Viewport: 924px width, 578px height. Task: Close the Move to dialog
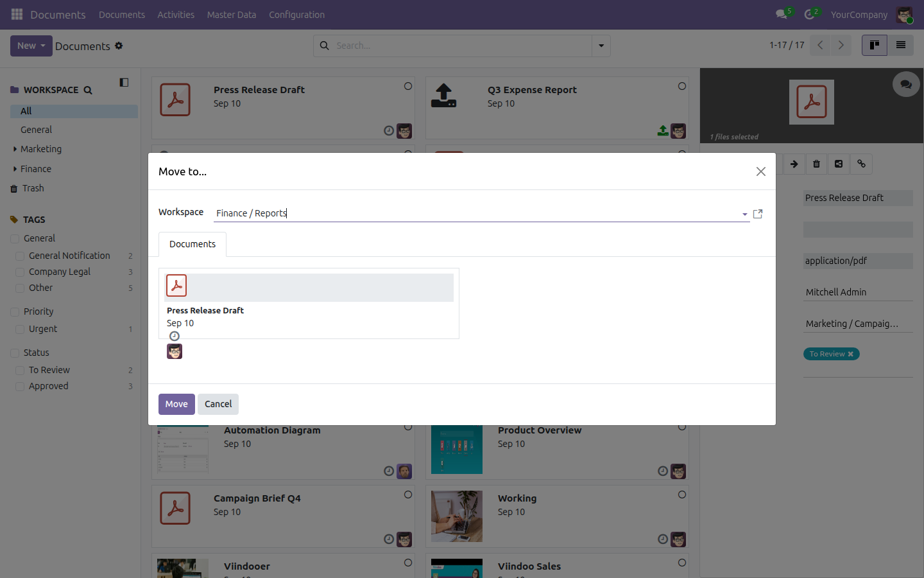coord(761,171)
